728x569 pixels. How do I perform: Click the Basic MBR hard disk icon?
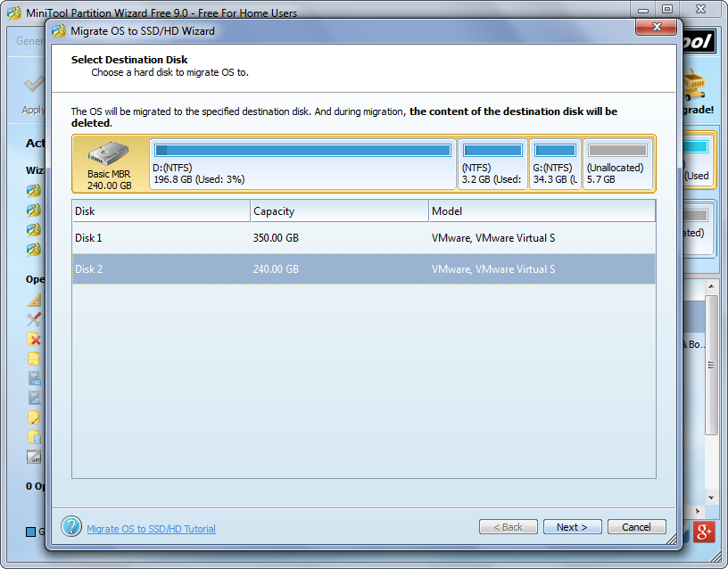[x=109, y=153]
